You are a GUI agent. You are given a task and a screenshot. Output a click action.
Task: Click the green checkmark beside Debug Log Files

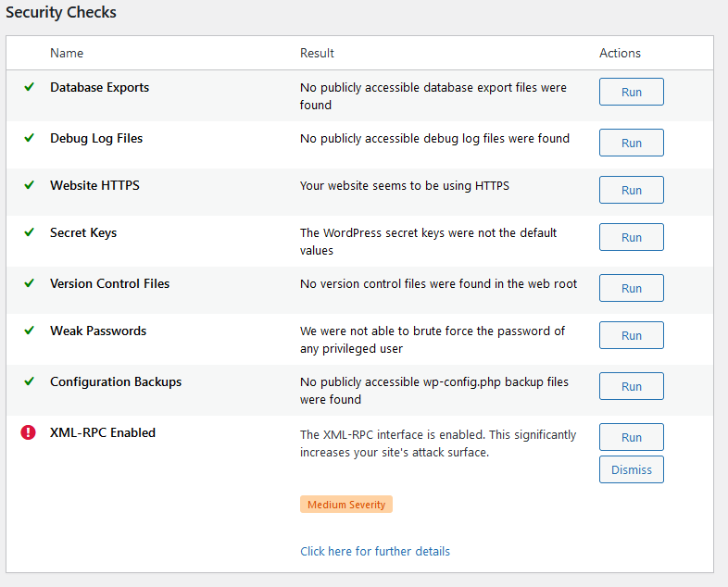coord(29,138)
